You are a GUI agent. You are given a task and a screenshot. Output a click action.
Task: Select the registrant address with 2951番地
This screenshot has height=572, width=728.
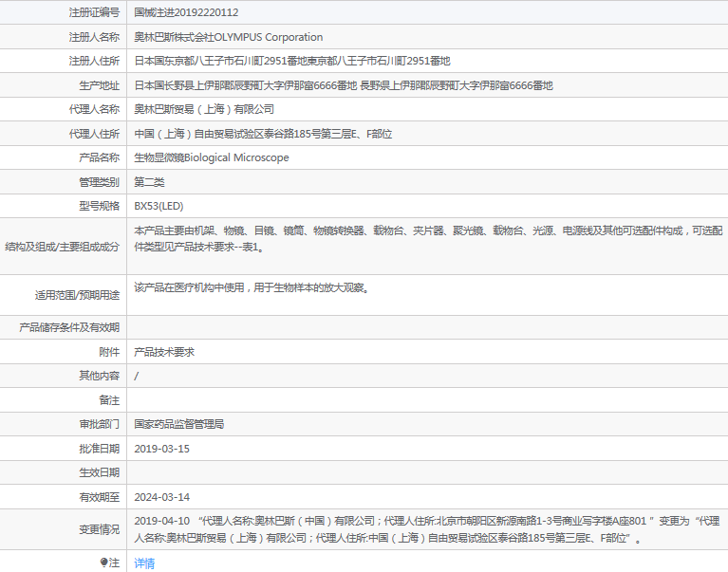[292, 62]
